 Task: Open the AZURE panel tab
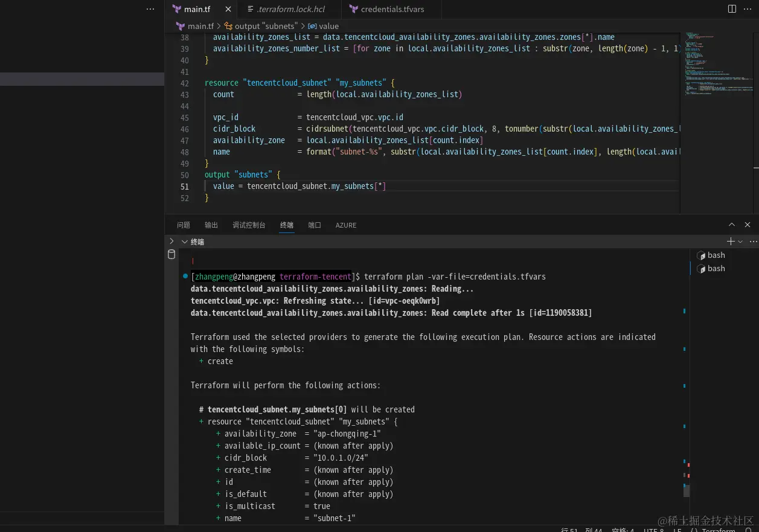346,225
